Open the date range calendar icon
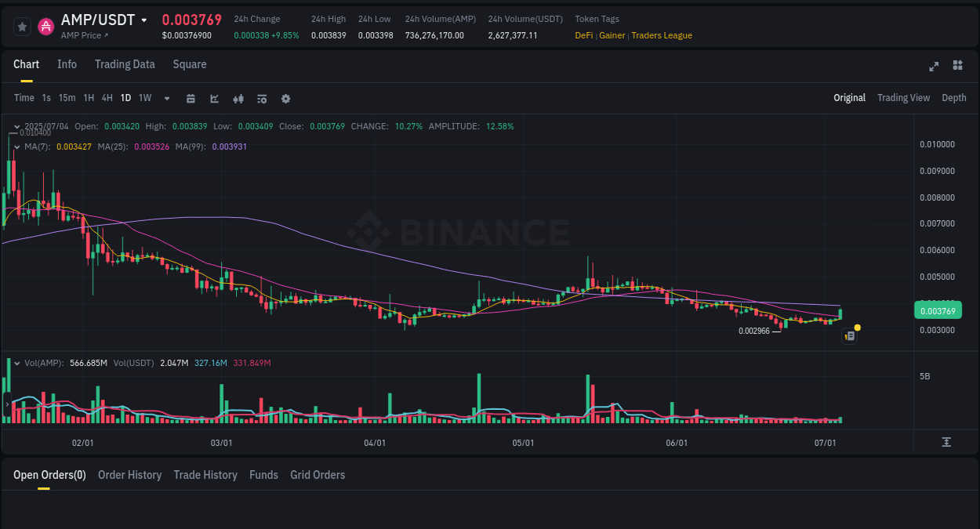Viewport: 980px width, 529px height. point(191,98)
